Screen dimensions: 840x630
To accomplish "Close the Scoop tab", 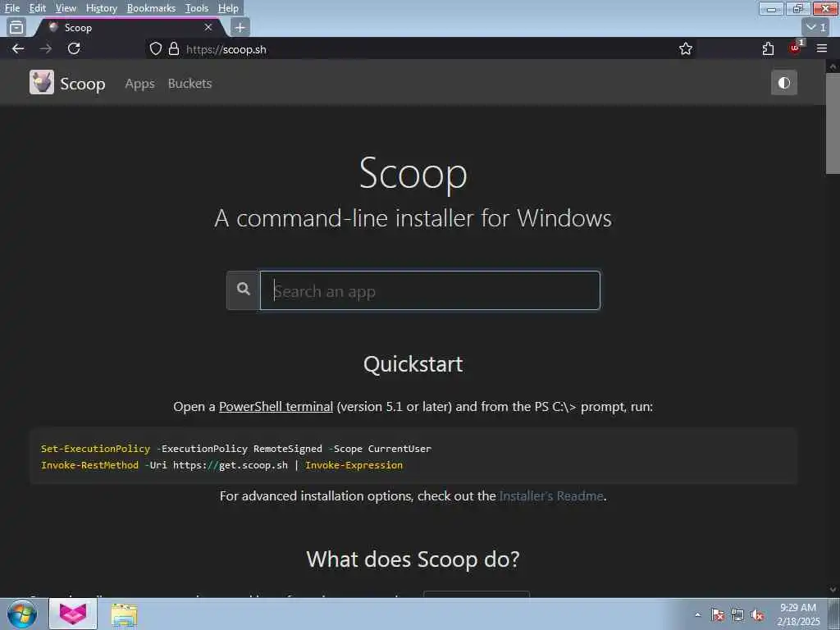I will click(x=208, y=27).
